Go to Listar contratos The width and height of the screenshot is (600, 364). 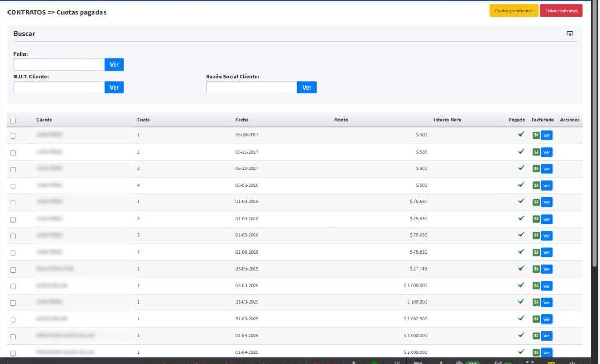click(561, 11)
